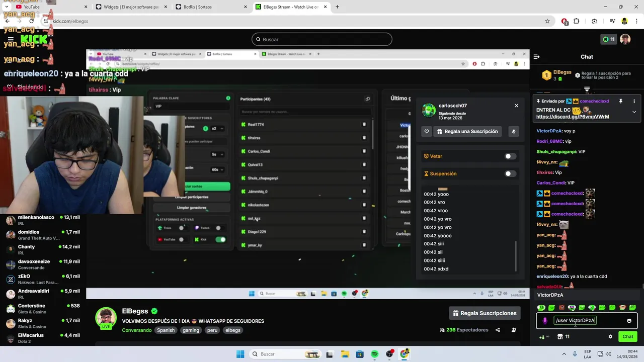Unpin the pinned message pin icon
The width and height of the screenshot is (644, 362).
[x=621, y=101]
